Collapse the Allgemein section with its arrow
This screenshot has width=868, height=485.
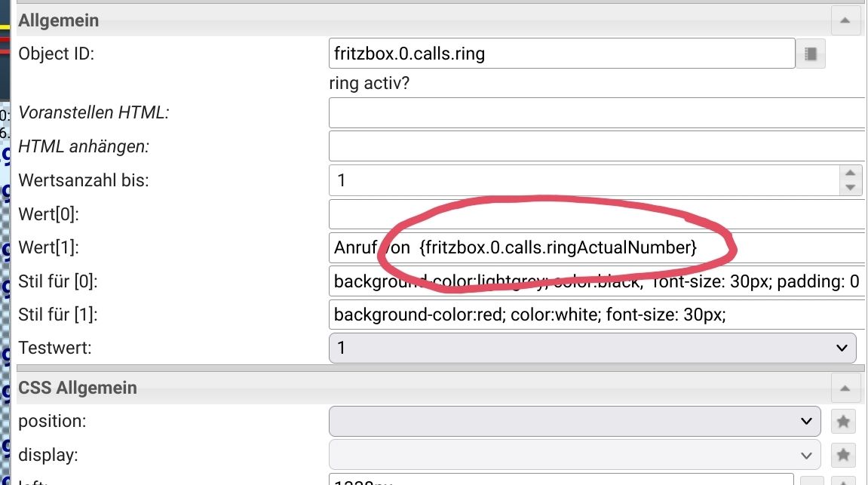(845, 20)
